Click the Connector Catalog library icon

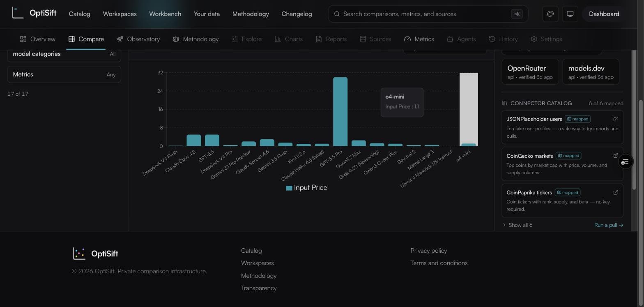(505, 103)
